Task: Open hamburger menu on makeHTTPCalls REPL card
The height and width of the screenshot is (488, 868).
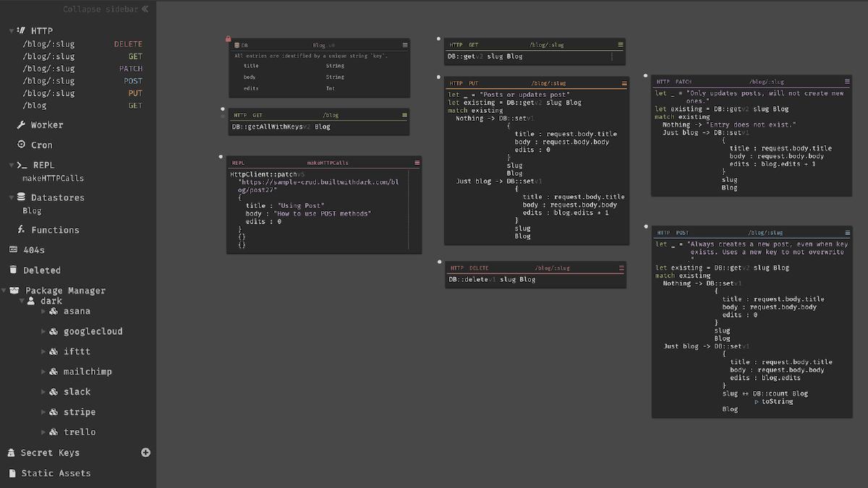Action: coord(417,163)
